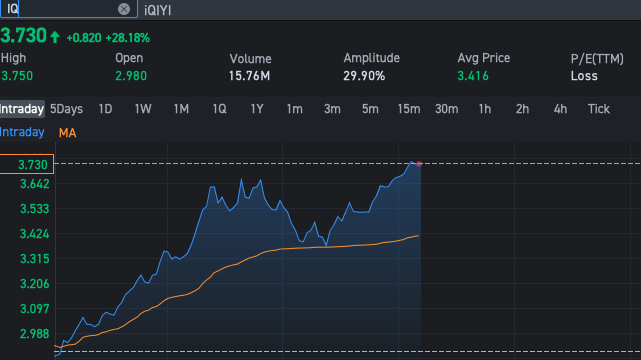The image size is (641, 360).
Task: Show the 1Y chart period
Action: click(257, 109)
